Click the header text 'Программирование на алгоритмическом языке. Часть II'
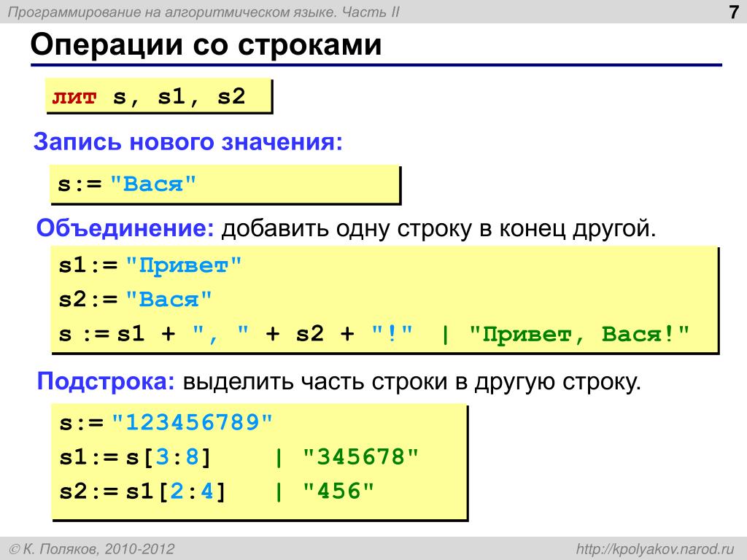The image size is (747, 560). 204,12
